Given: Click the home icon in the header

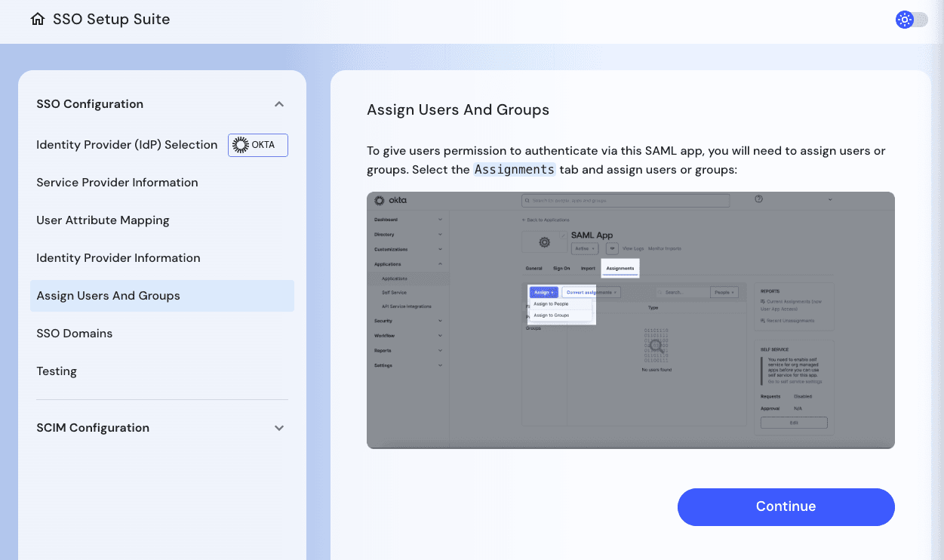Looking at the screenshot, I should click(x=38, y=19).
